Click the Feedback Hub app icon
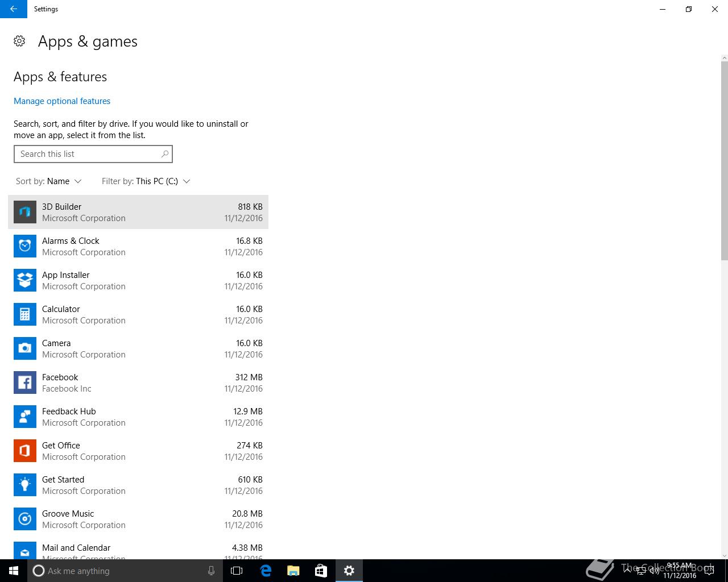 click(x=25, y=417)
